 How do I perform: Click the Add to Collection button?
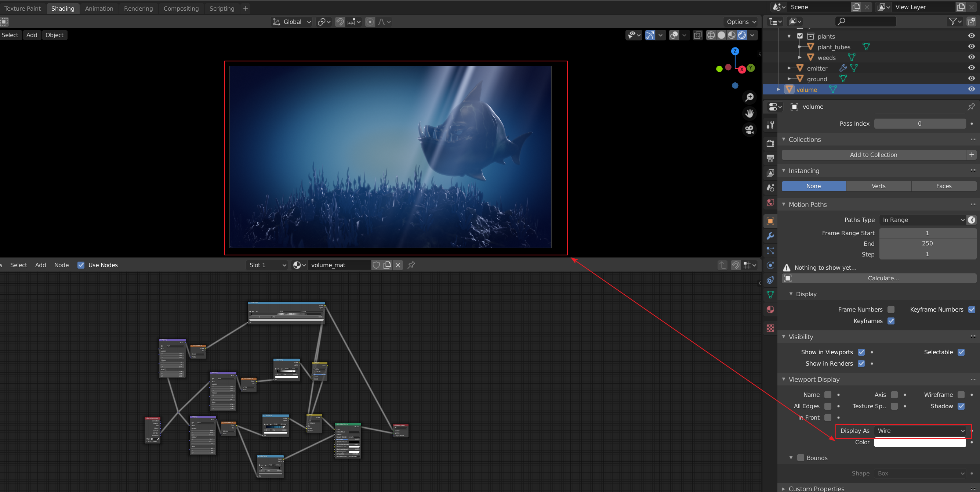873,155
